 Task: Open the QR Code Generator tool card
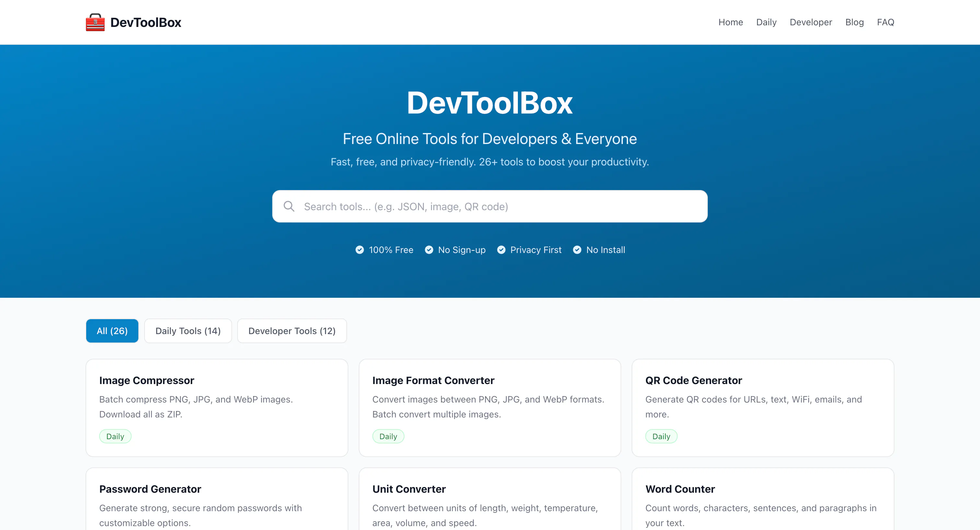pos(763,408)
